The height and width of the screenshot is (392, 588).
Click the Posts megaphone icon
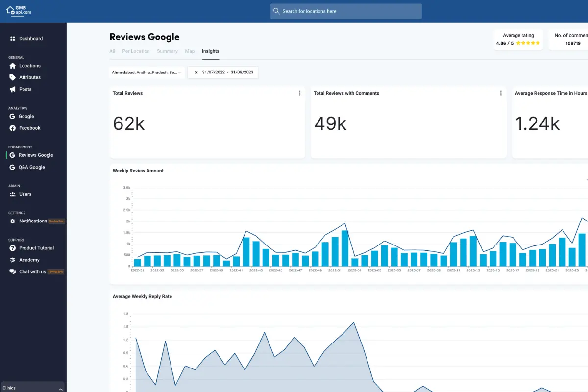[13, 89]
